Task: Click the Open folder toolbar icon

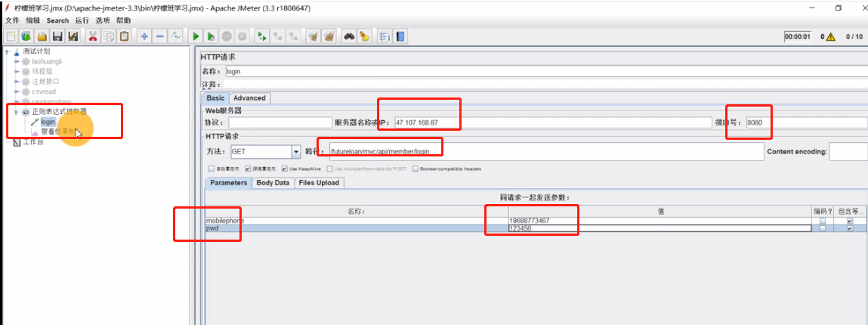Action: pyautogui.click(x=42, y=36)
